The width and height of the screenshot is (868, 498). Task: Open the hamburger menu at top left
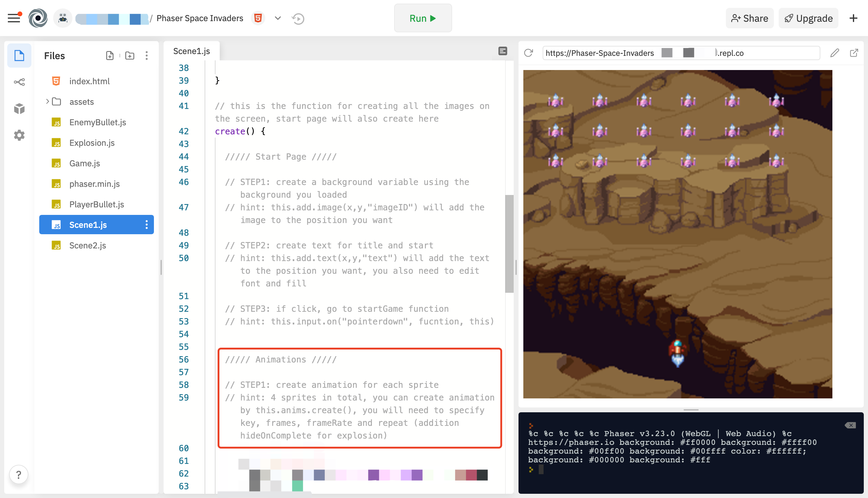point(14,18)
